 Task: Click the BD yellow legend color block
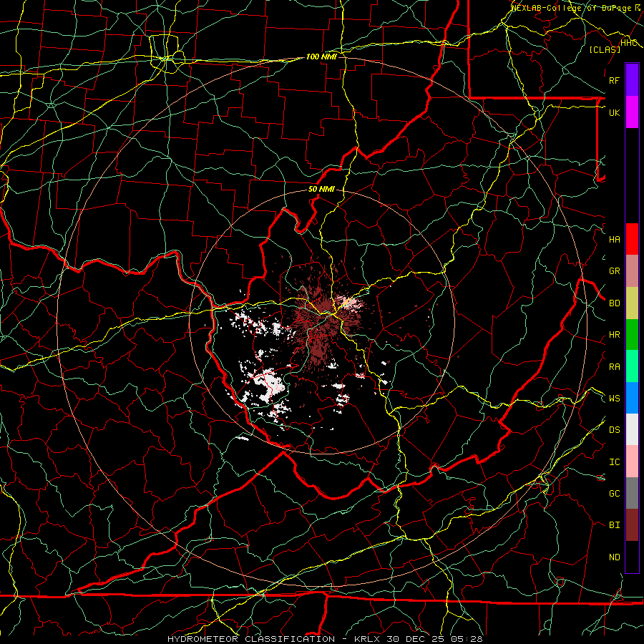[x=632, y=303]
